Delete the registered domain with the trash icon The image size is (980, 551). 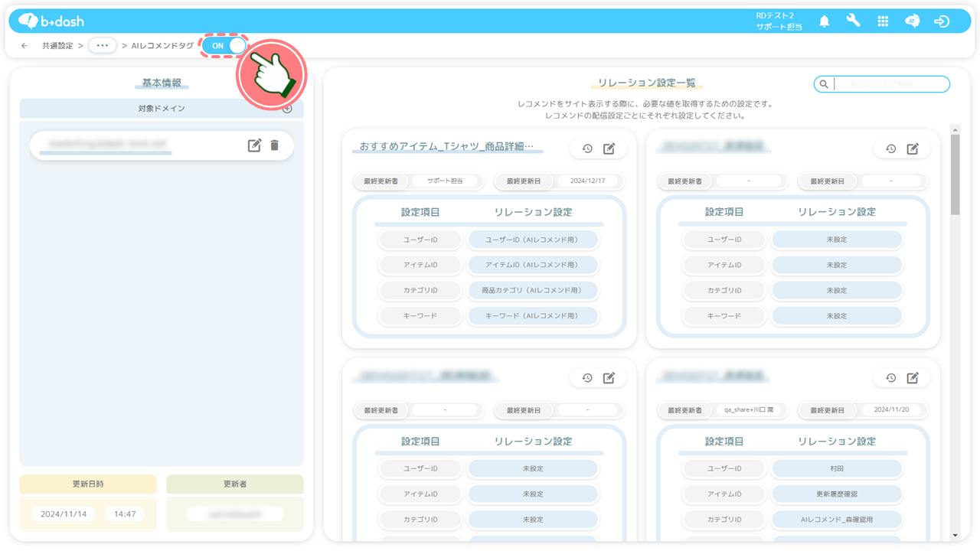tap(275, 145)
